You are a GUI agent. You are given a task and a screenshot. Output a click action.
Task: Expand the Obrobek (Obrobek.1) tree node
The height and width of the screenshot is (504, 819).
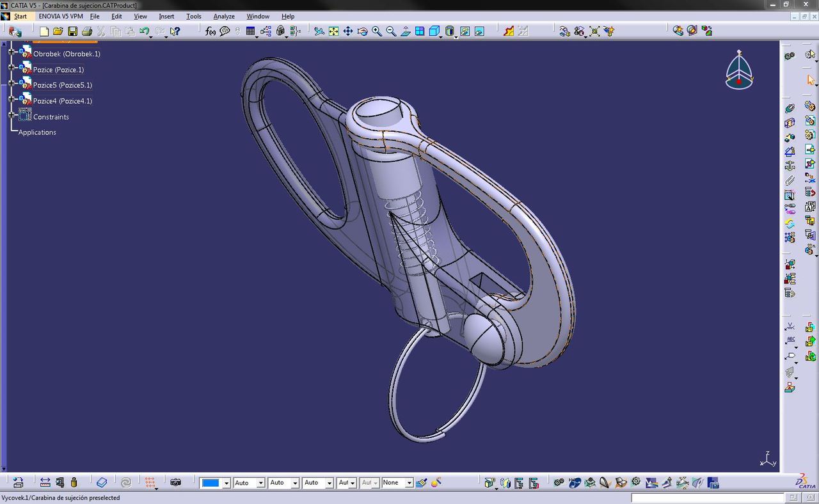click(x=11, y=51)
